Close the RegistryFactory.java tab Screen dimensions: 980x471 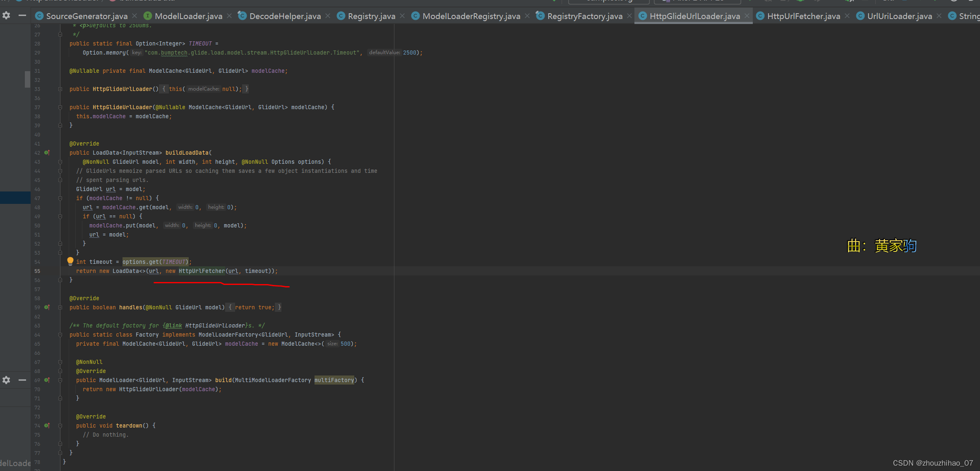629,16
